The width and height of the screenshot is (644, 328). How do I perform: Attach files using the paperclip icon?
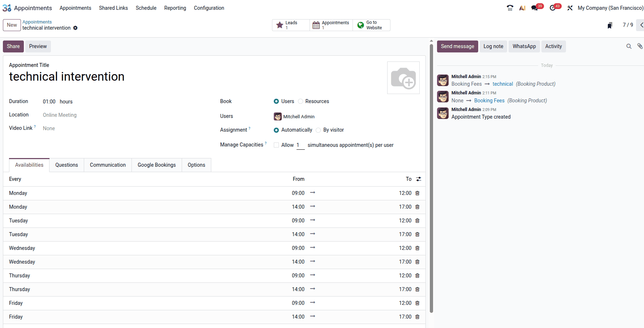[x=640, y=46]
